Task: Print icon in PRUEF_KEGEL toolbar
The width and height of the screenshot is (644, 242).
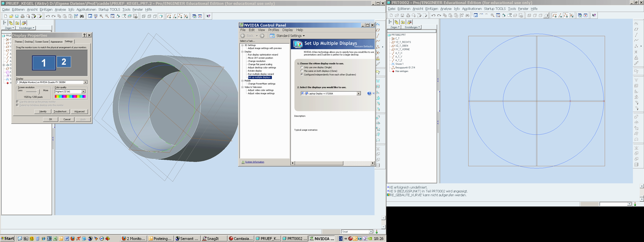Action: 23,16
